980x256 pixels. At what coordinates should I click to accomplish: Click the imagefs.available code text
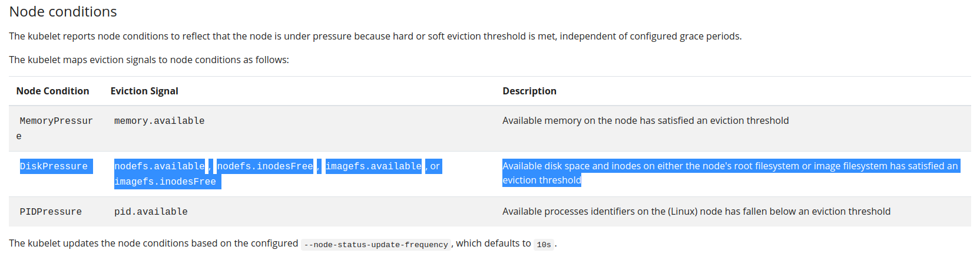point(373,166)
